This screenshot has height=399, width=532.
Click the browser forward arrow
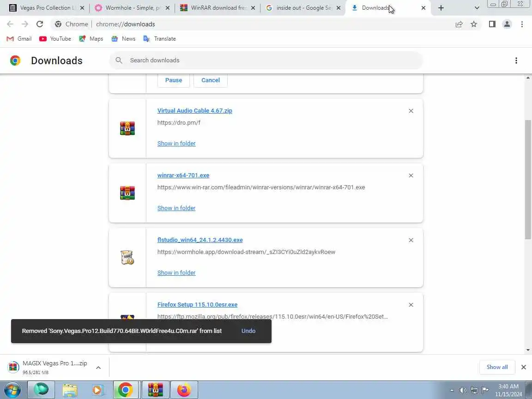tap(25, 24)
